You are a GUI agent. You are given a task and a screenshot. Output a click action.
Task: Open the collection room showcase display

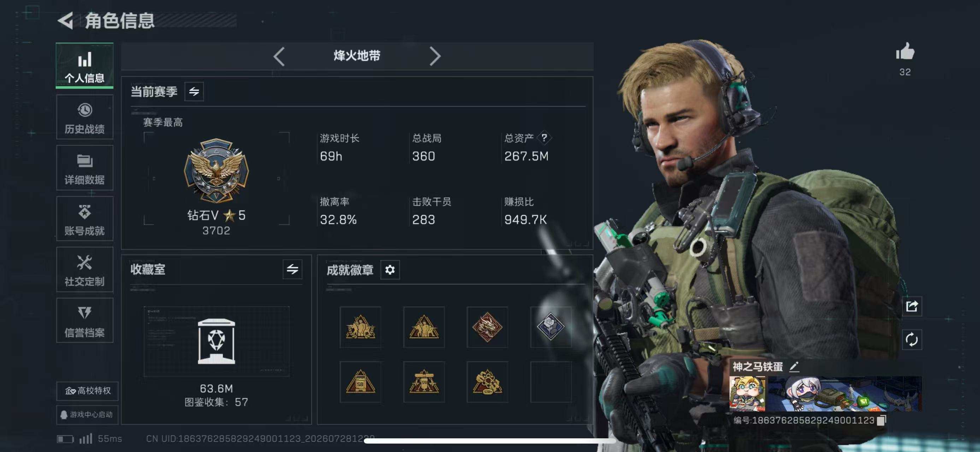217,341
